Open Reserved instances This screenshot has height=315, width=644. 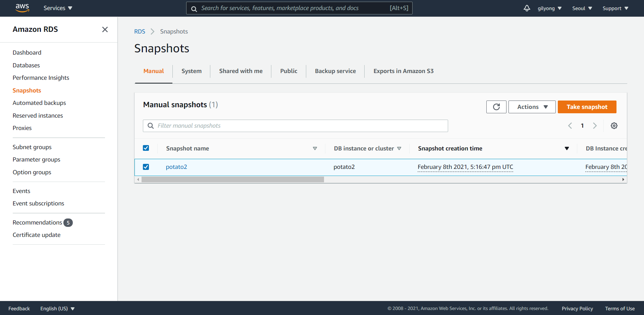[38, 116]
